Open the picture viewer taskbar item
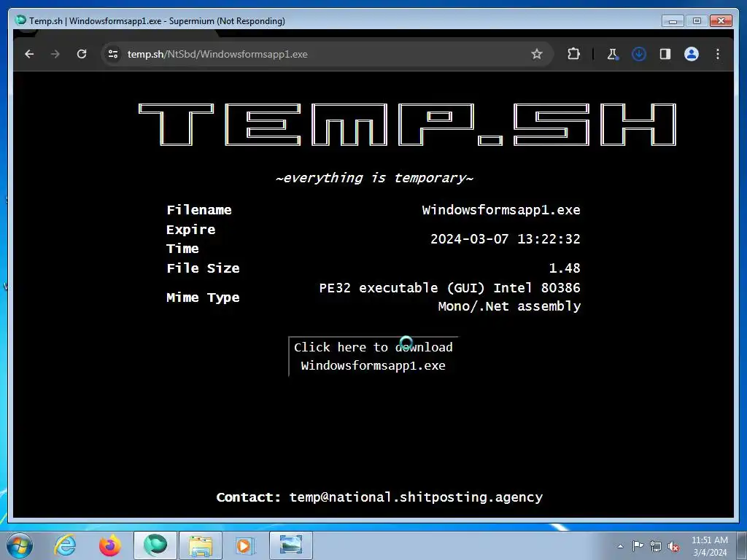 291,545
